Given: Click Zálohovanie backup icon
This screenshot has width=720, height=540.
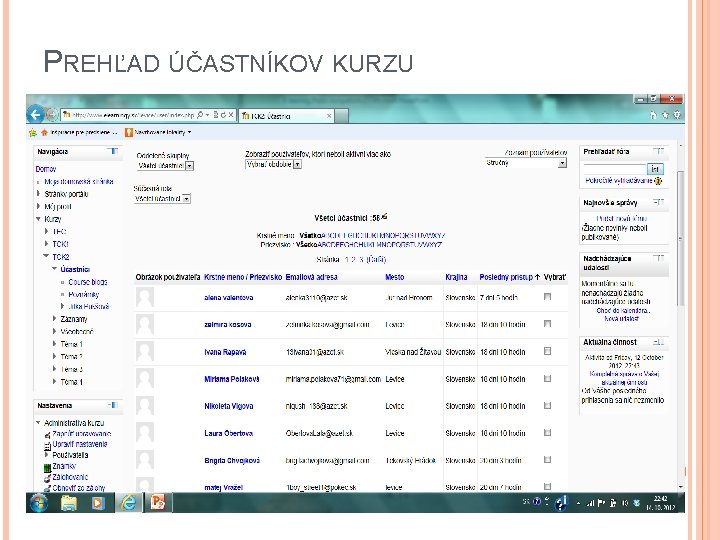Looking at the screenshot, I should tap(47, 478).
